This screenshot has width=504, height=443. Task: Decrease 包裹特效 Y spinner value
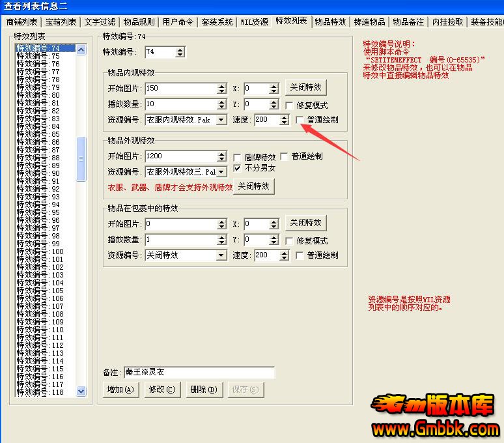(x=274, y=242)
